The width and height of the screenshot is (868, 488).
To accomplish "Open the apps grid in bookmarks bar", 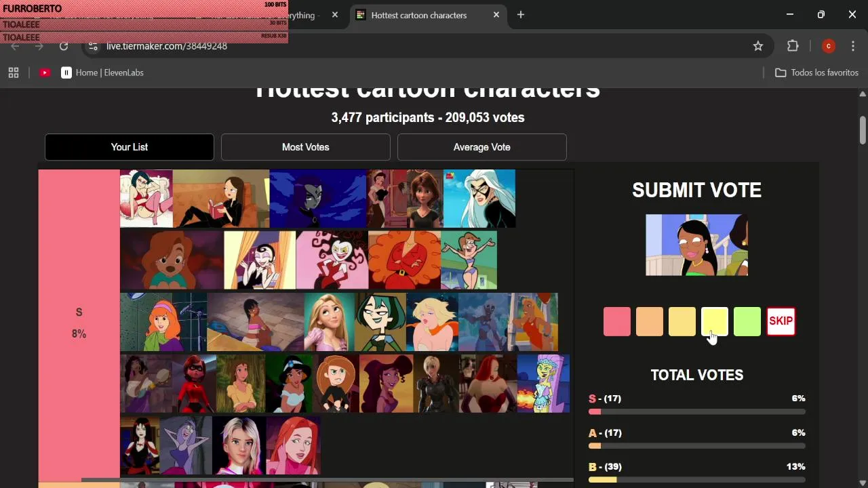I will pyautogui.click(x=14, y=73).
